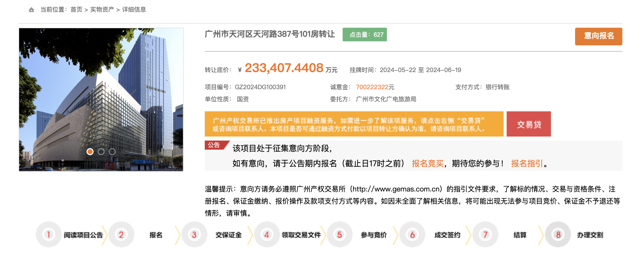Open the 交易贷 button
The width and height of the screenshot is (644, 262).
(x=529, y=124)
